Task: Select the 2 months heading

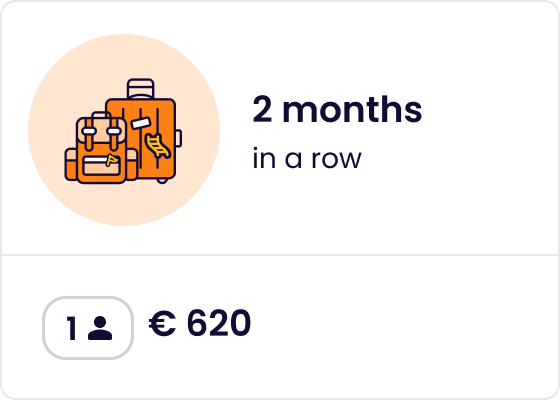Action: [x=338, y=110]
